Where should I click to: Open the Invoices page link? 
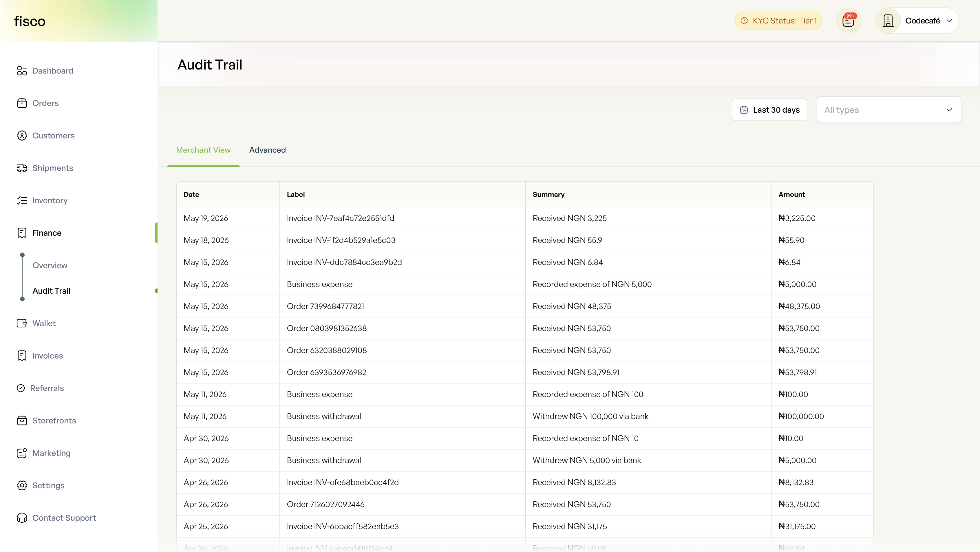click(47, 355)
